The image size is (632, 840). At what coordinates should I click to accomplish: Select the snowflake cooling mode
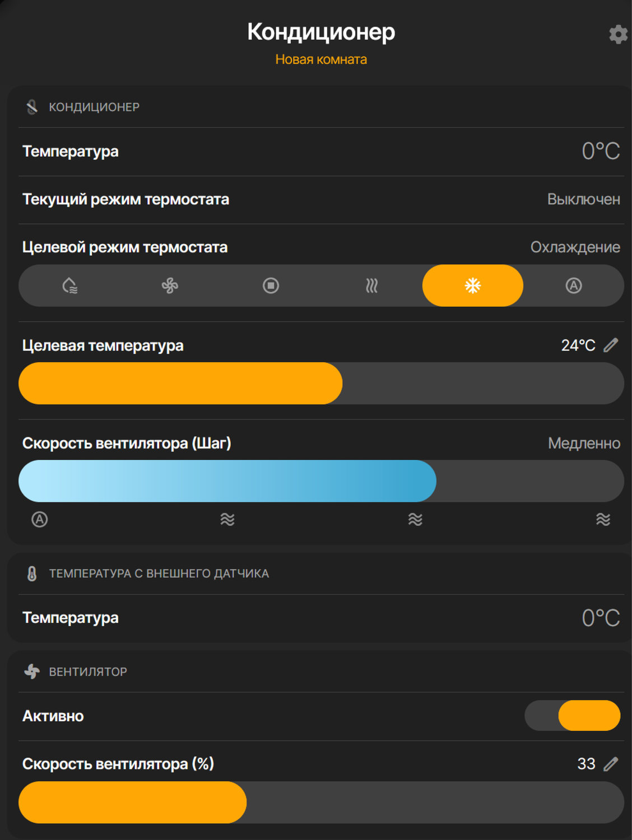[x=472, y=286]
